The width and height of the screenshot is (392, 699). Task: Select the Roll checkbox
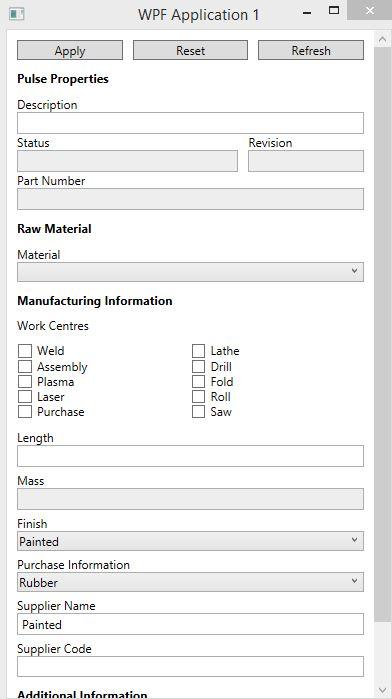pos(198,396)
